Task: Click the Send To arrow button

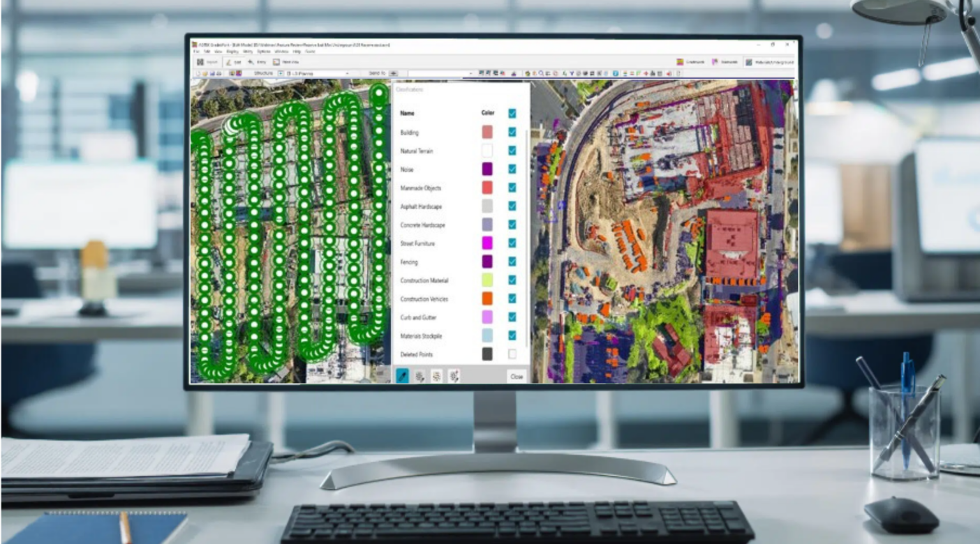Action: pos(393,73)
